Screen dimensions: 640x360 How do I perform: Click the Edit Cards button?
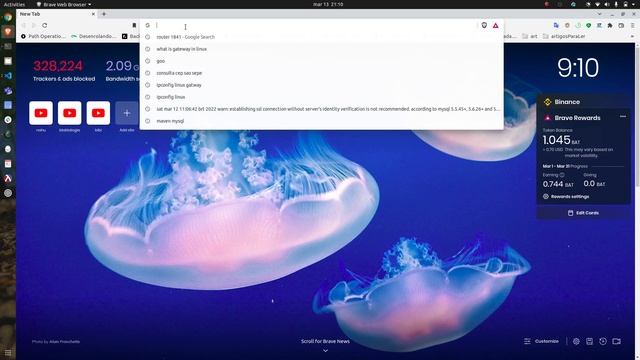583,213
